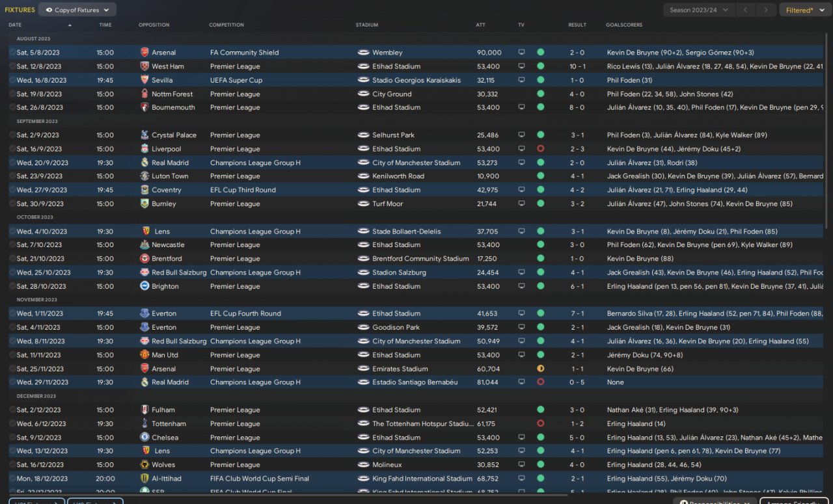Select the Luton Town badge

pyautogui.click(x=144, y=176)
